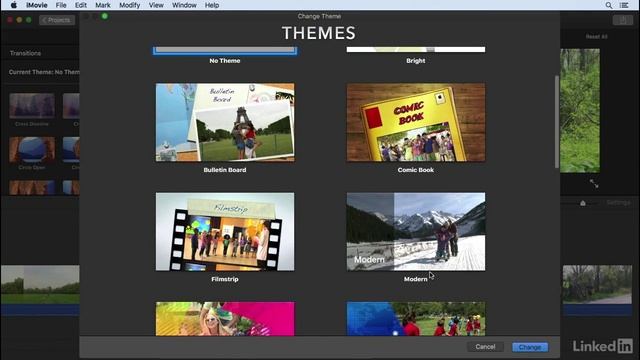Open the Help menu
The width and height of the screenshot is (640, 360).
tap(212, 5)
